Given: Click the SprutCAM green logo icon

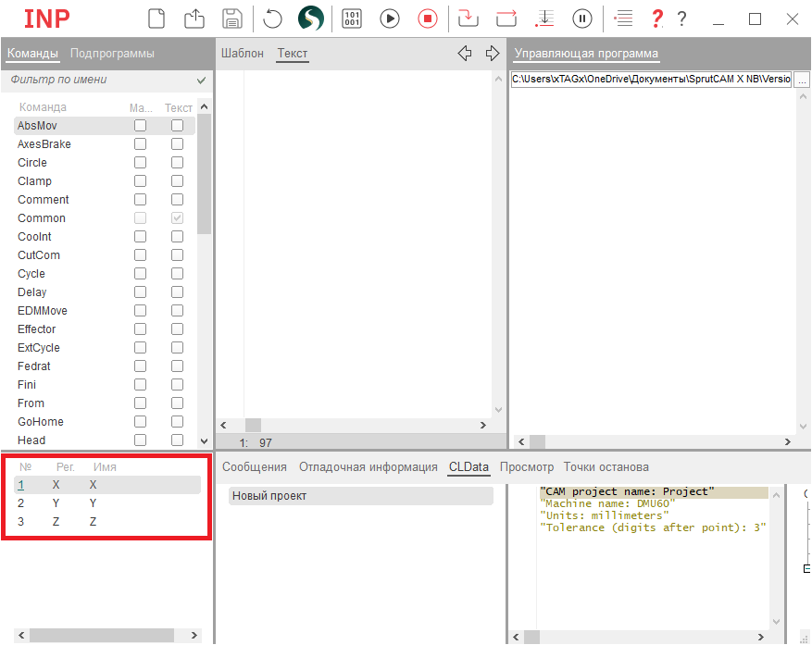Looking at the screenshot, I should pos(310,18).
